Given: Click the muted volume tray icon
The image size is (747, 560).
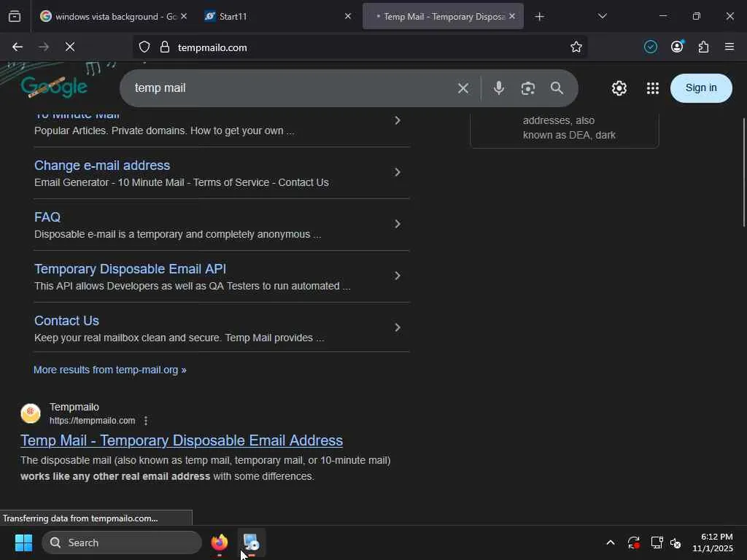Looking at the screenshot, I should [x=676, y=542].
